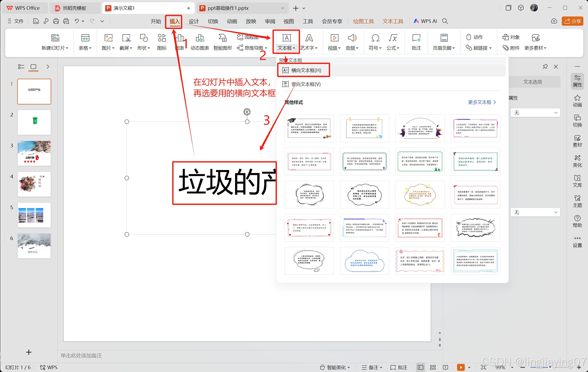Viewport: 588px width, 372px height.
Task: Toggle slide sorter view in status bar
Action: click(433, 367)
